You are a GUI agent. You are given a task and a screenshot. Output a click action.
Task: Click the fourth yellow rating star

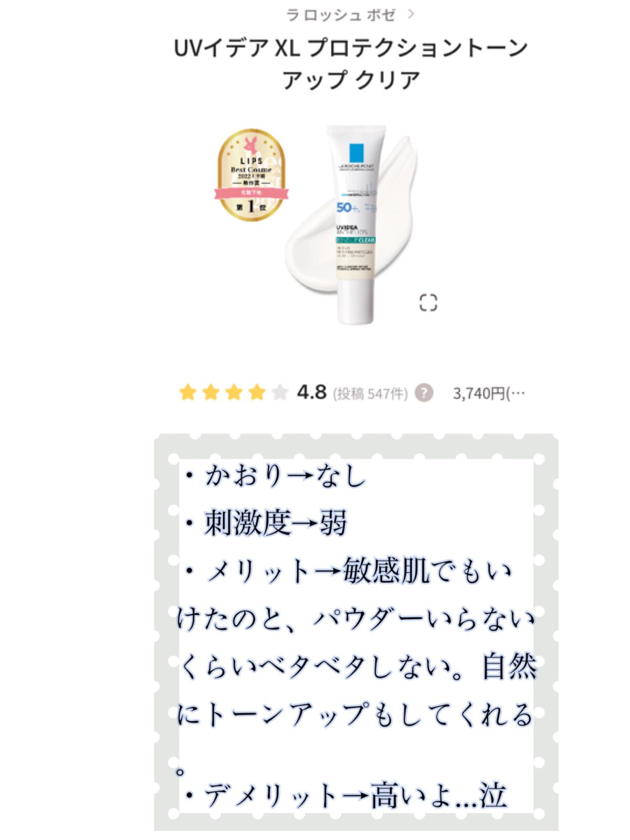pos(257,392)
